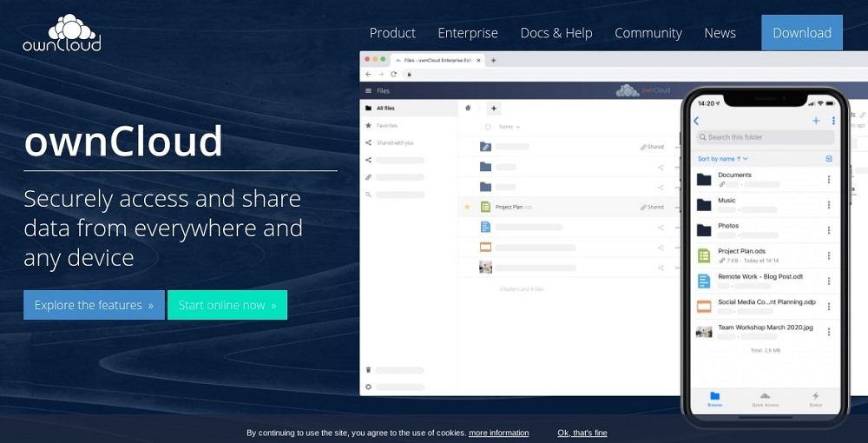Click the blue Download button
The height and width of the screenshot is (443, 868).
[x=802, y=33]
